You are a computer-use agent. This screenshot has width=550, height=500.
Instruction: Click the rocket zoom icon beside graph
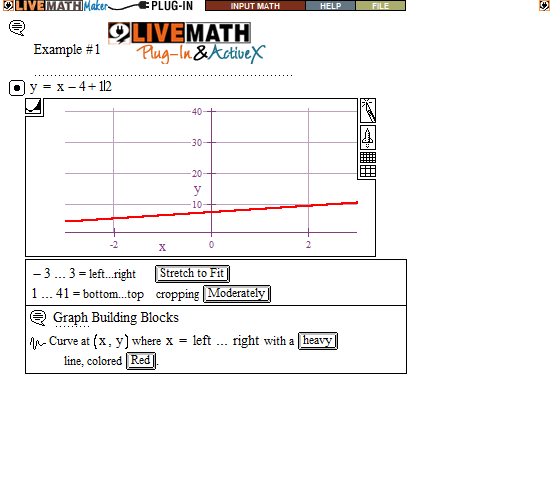point(368,138)
